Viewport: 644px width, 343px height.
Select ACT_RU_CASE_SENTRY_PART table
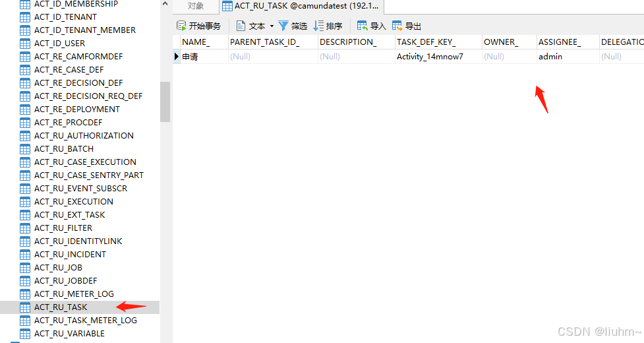tap(89, 175)
